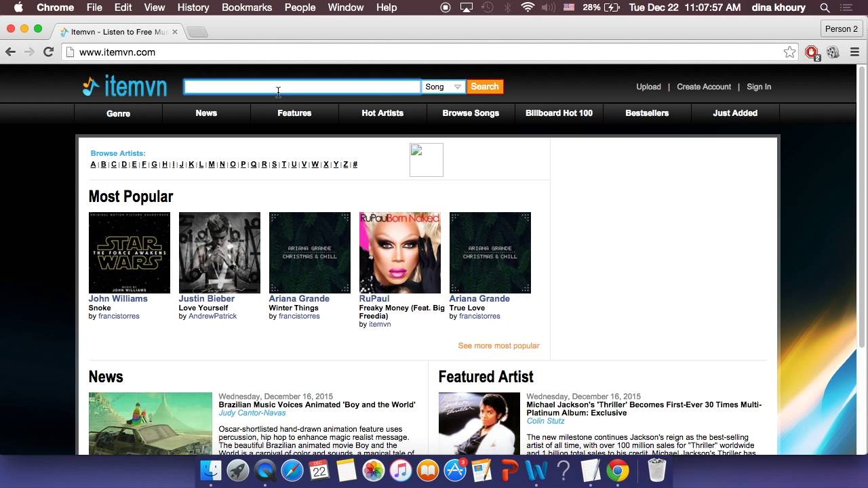Open the Michael Jackson Thriller thumbnail
Viewport: 868px width, 488px height.
pos(479,424)
